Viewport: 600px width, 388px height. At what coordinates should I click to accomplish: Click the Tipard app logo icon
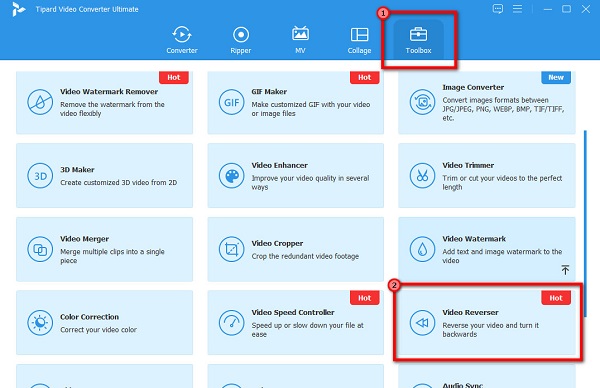tap(18, 9)
